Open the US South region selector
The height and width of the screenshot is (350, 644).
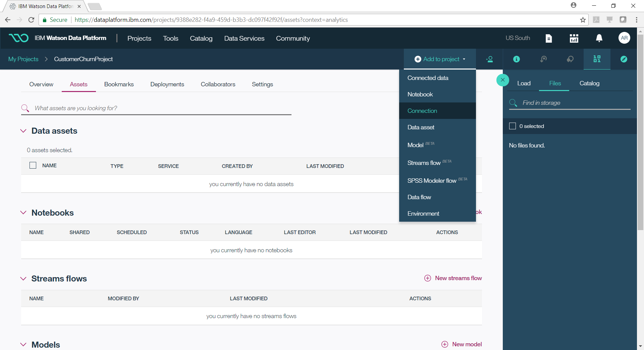[x=518, y=38]
